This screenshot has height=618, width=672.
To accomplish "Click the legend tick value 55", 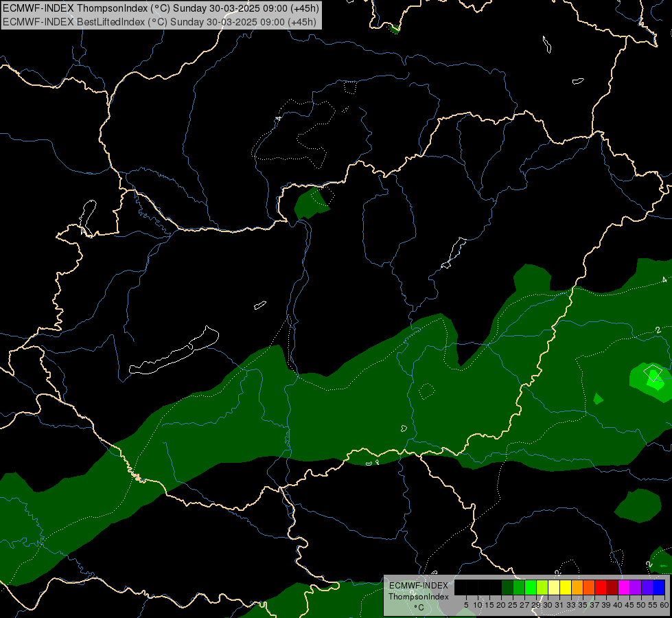I will click(653, 605).
